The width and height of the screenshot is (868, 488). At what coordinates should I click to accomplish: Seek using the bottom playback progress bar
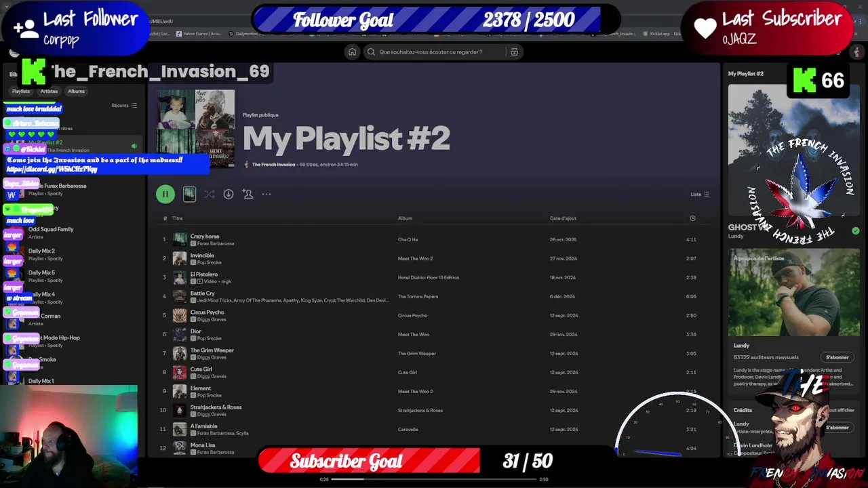tap(434, 479)
